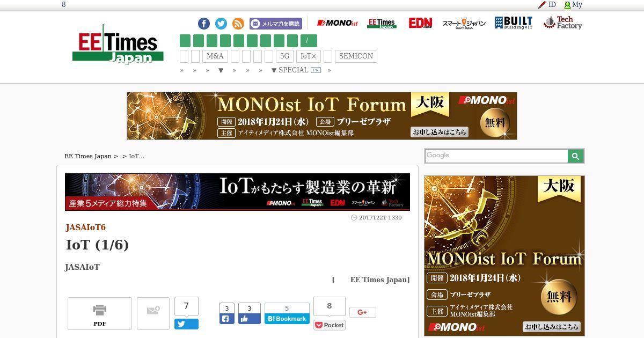Click the IoT… breadcrumb link

coord(136,156)
